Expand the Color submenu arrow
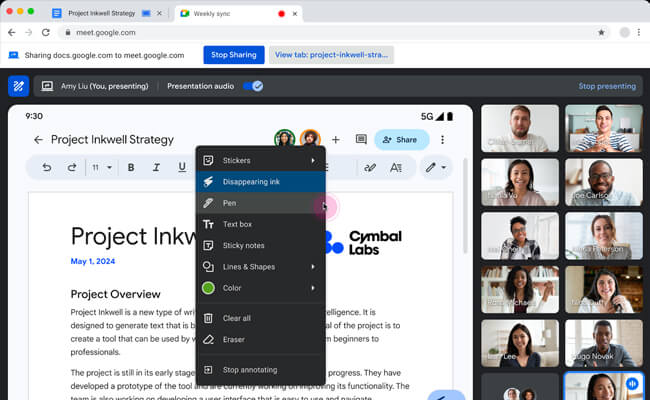 click(x=313, y=288)
